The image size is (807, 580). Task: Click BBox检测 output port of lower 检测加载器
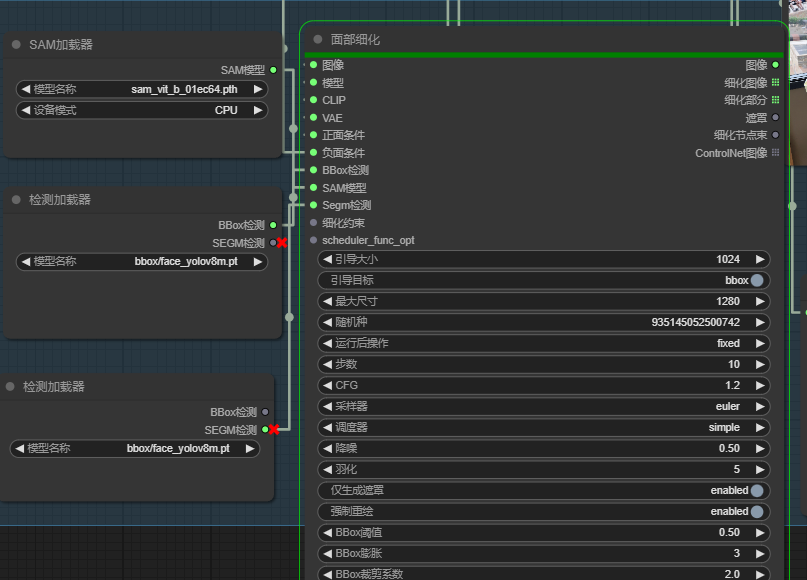pos(265,412)
